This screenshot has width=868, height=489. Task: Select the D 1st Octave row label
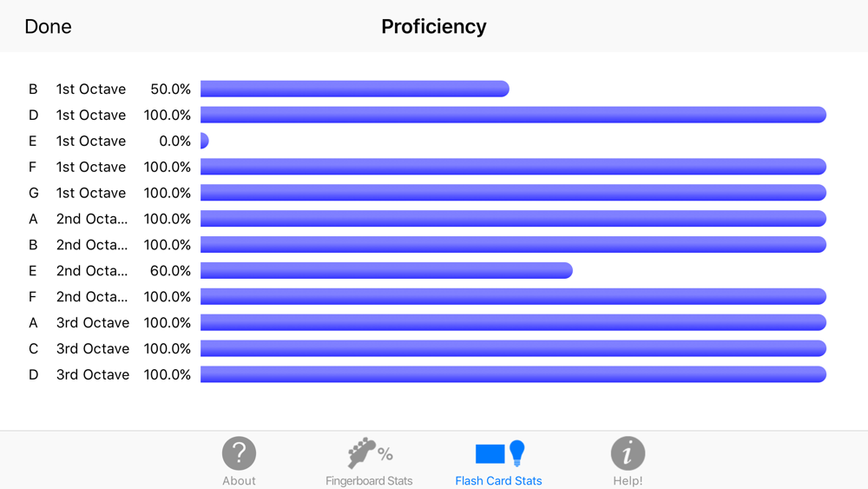click(77, 115)
